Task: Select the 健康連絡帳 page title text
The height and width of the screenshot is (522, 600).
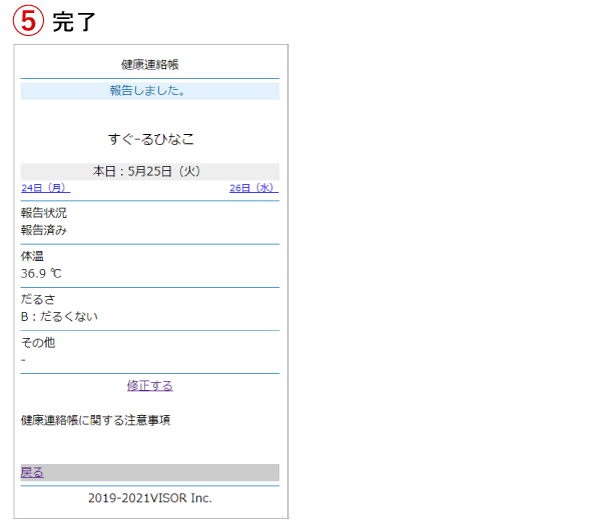Action: pyautogui.click(x=150, y=65)
